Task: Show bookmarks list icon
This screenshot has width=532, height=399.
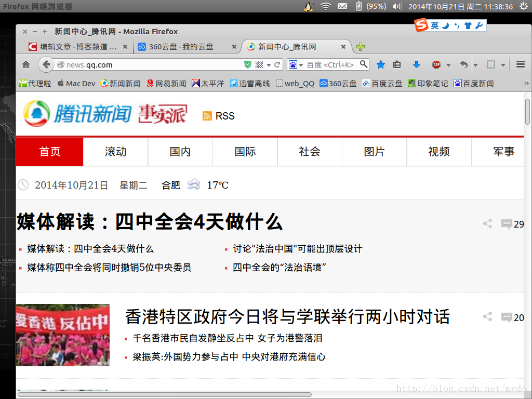Action: (x=397, y=64)
